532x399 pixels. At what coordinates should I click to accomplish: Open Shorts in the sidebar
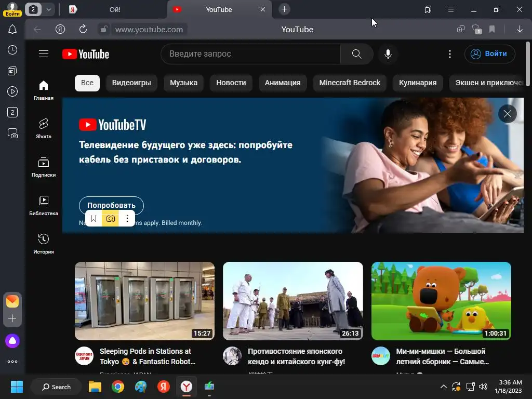(x=44, y=129)
